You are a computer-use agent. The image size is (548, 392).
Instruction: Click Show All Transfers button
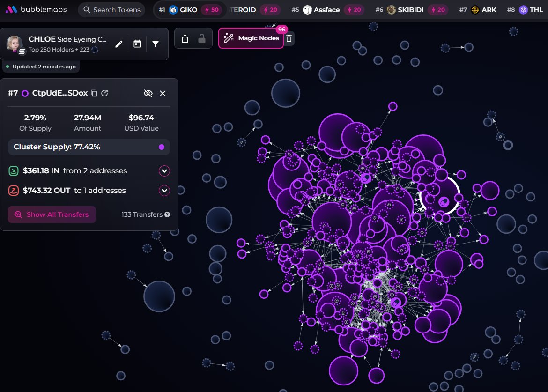(x=52, y=214)
